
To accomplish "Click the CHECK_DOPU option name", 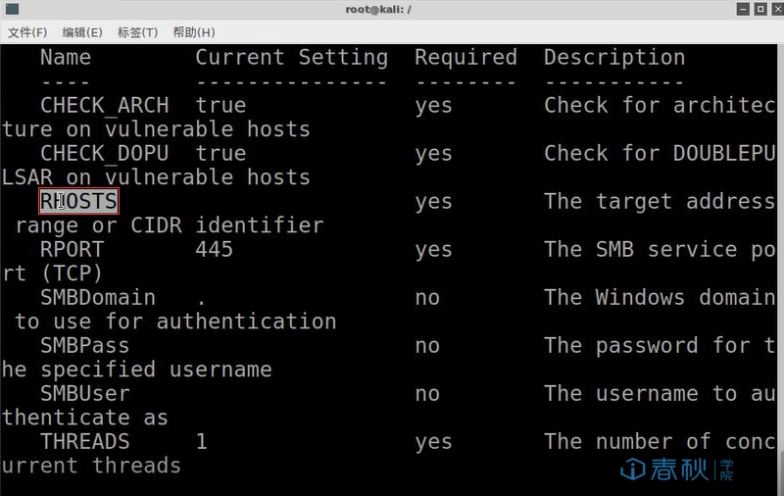I will [104, 154].
